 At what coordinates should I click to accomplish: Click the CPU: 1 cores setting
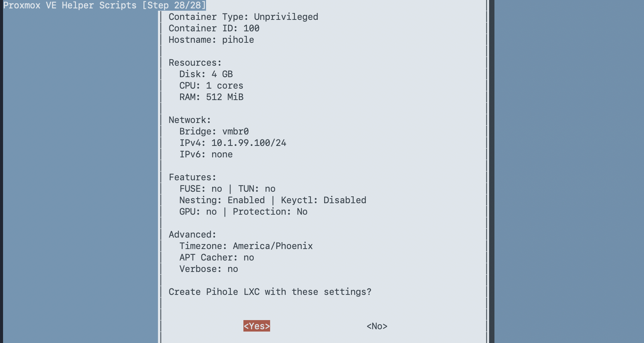[x=211, y=86]
